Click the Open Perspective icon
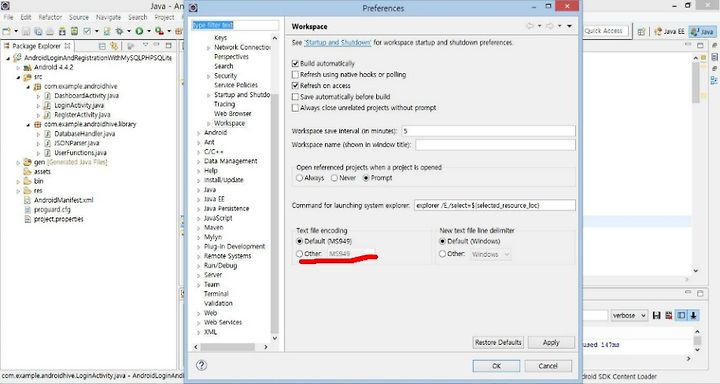720x384 pixels. pos(641,31)
